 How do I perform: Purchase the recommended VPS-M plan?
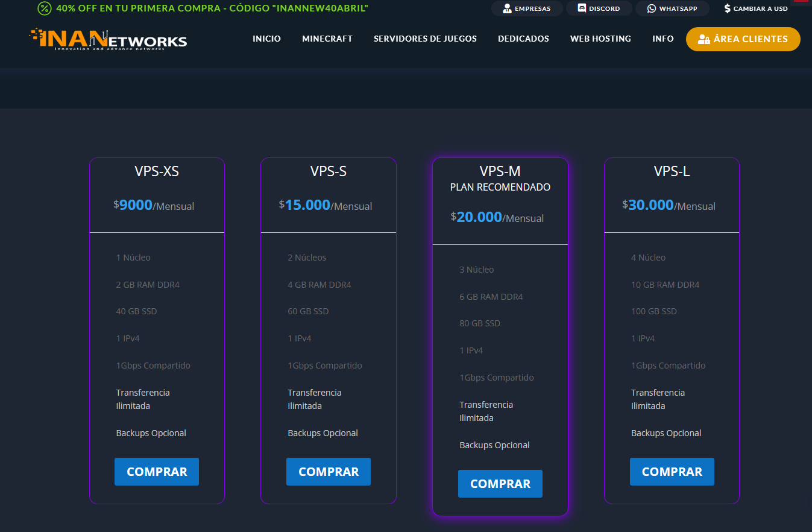[500, 484]
